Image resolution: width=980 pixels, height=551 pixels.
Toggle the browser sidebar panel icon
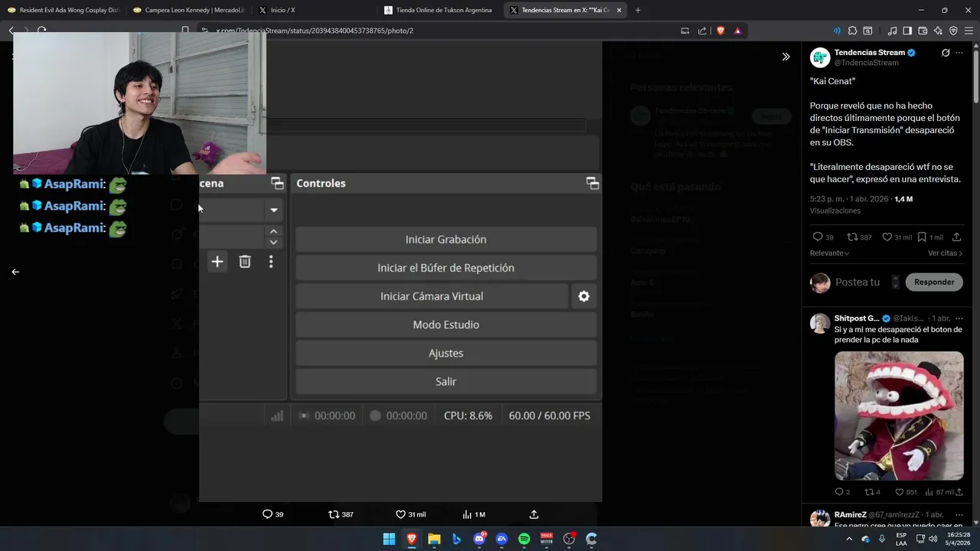click(907, 31)
